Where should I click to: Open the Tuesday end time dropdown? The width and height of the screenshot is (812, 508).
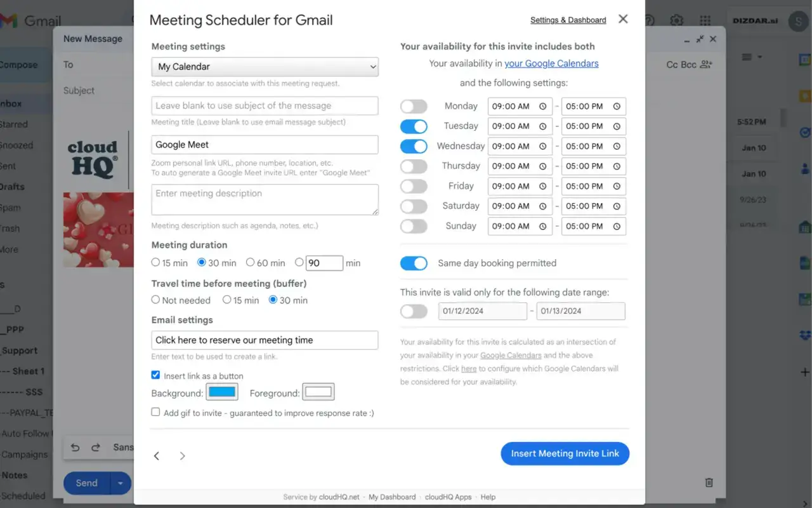point(593,126)
